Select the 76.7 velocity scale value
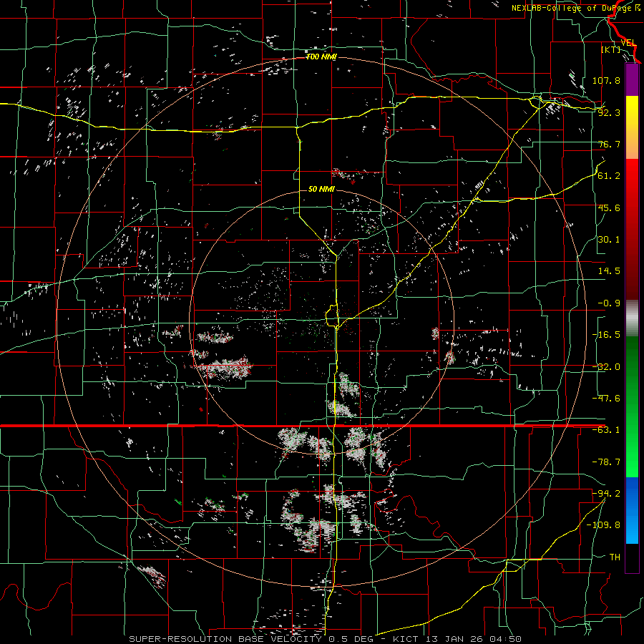644x644 pixels. tap(609, 144)
